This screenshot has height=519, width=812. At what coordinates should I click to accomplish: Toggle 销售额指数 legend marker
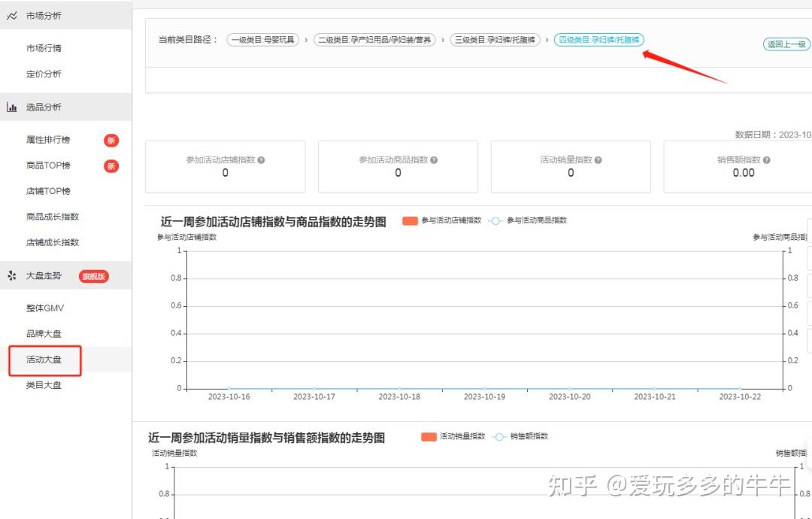pos(498,437)
